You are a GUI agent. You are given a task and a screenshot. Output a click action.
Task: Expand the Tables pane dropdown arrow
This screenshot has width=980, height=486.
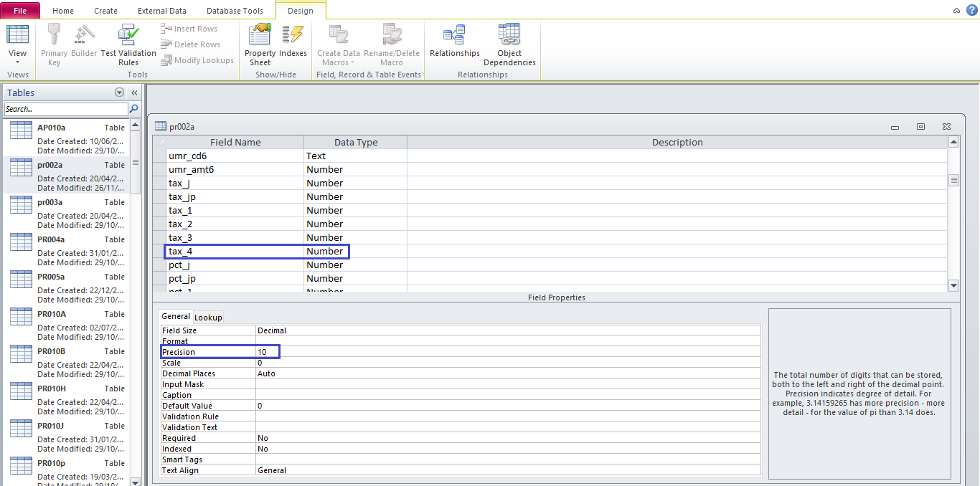(119, 92)
